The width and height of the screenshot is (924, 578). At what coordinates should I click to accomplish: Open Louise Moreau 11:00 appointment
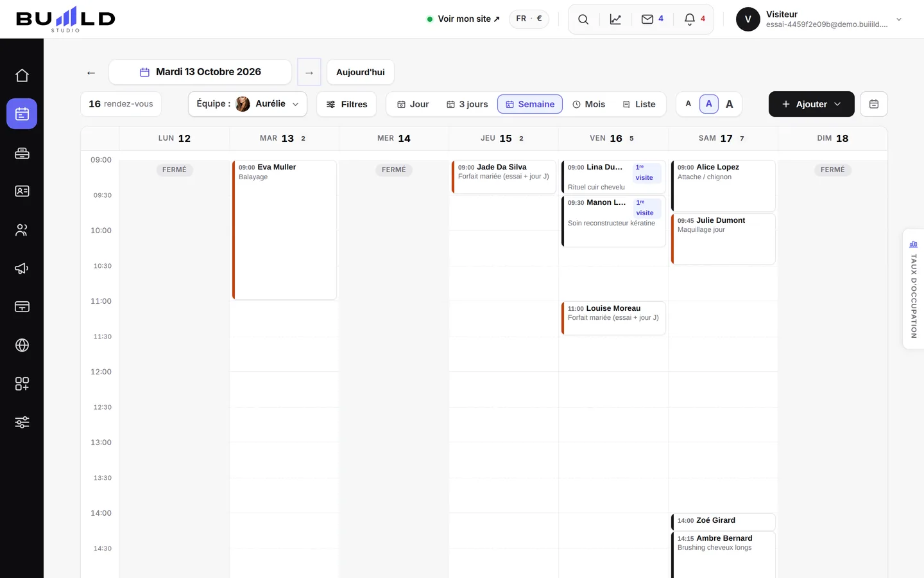[x=613, y=318]
